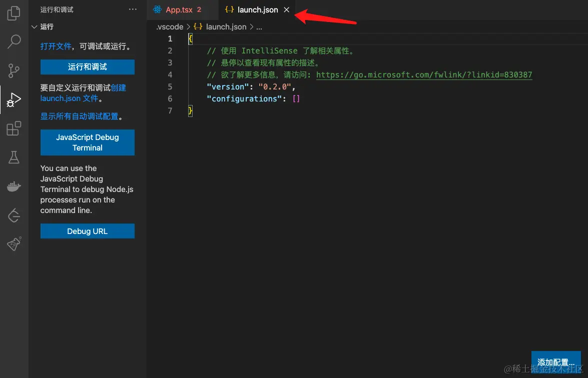The width and height of the screenshot is (588, 378).
Task: Click the blue 运行和调试 button
Action: pos(88,66)
